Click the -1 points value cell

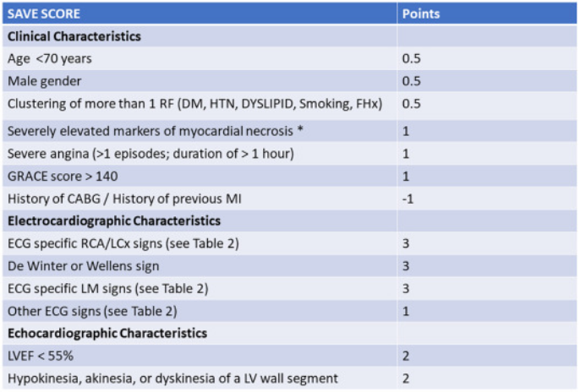409,199
